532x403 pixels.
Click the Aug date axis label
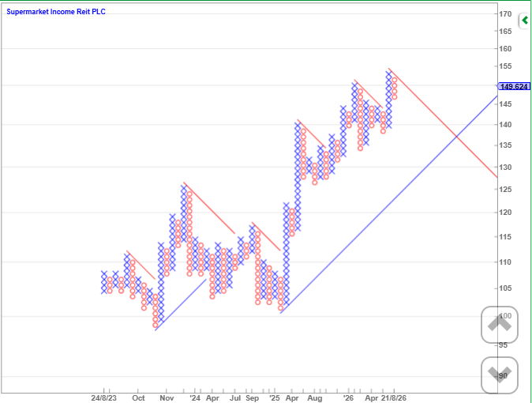tap(315, 398)
